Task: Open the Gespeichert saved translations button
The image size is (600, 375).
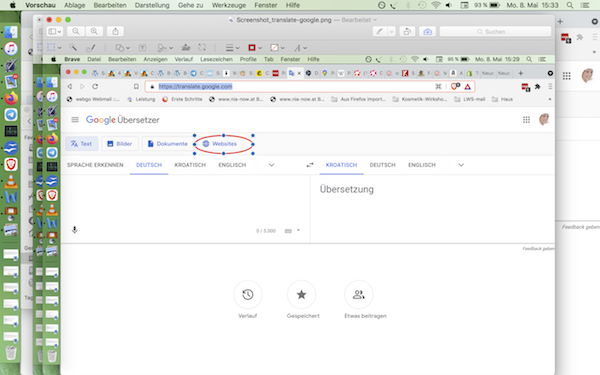Action: click(x=302, y=294)
